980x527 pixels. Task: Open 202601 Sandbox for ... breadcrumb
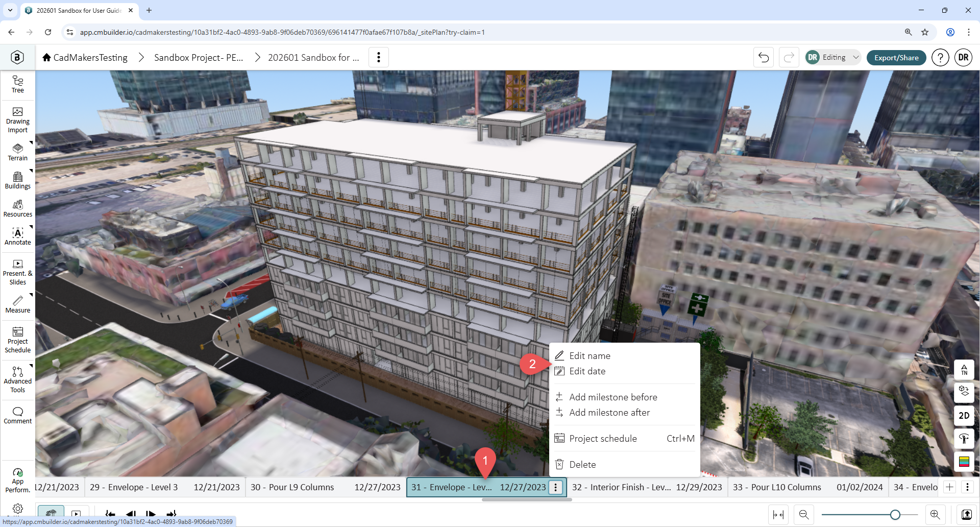click(x=313, y=58)
